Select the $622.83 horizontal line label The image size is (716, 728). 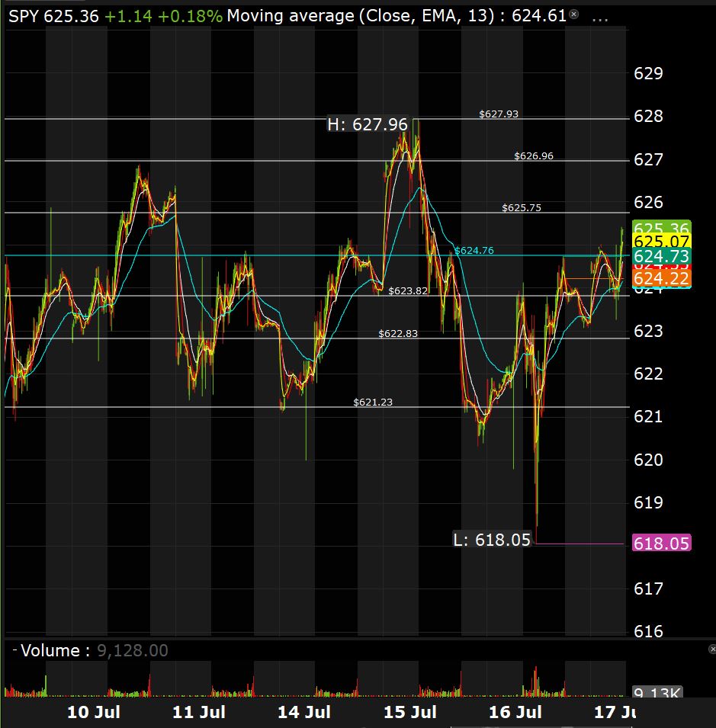[398, 333]
